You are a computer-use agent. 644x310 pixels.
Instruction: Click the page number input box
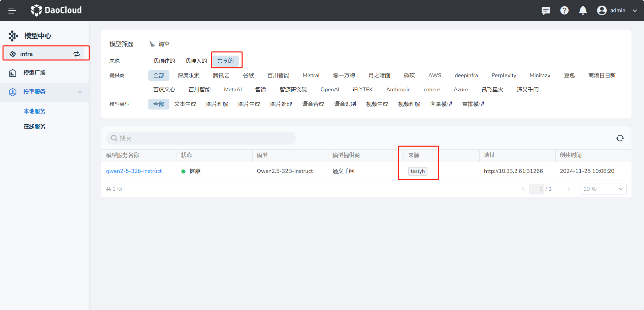tap(537, 189)
